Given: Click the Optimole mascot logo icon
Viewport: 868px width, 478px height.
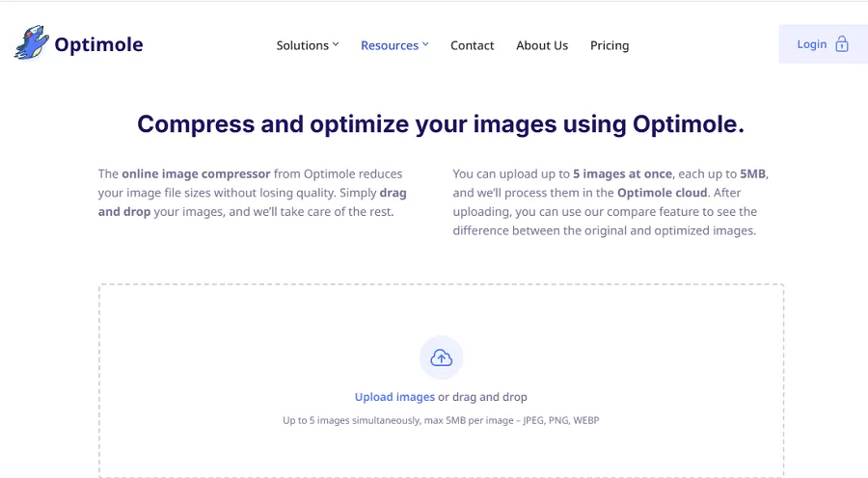Looking at the screenshot, I should (x=32, y=42).
